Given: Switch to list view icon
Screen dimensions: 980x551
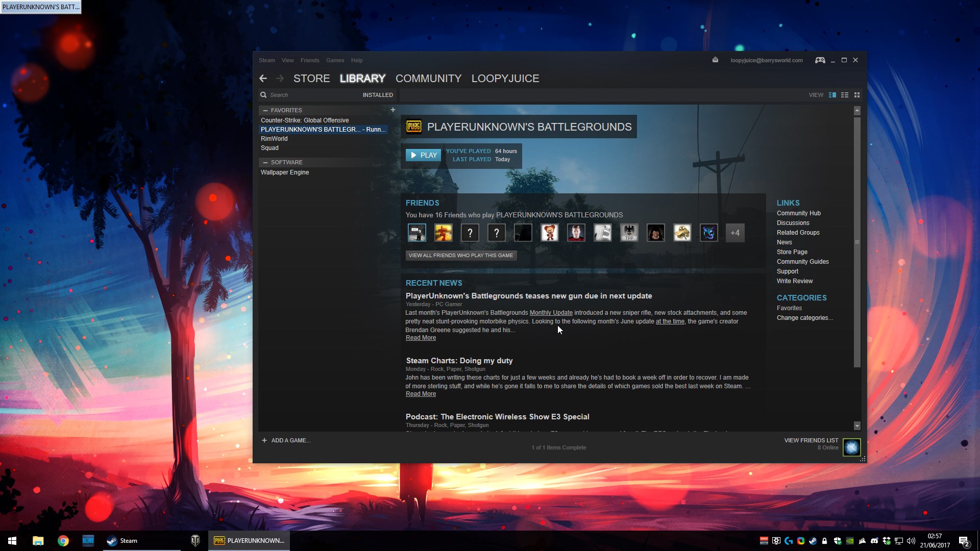Looking at the screenshot, I should click(845, 95).
